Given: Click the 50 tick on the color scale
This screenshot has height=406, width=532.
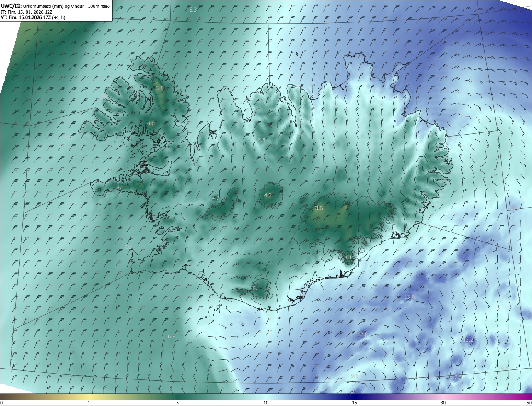Looking at the screenshot, I should [529, 403].
